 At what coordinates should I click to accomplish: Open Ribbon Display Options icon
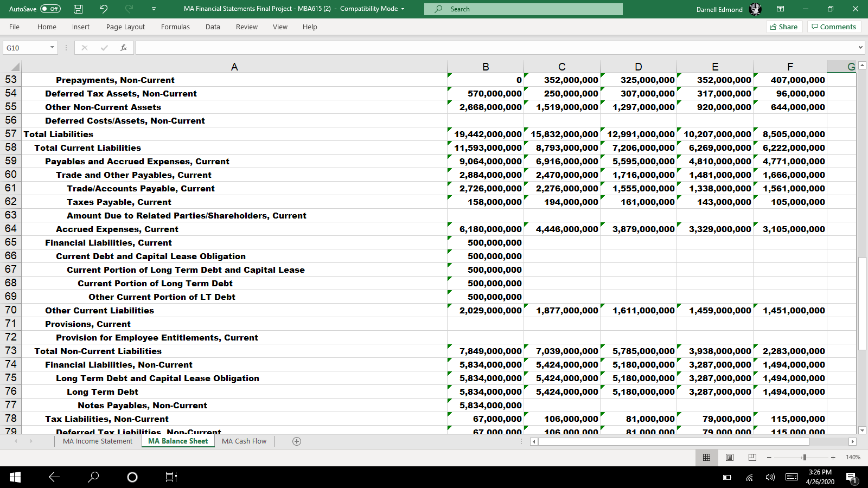click(780, 9)
